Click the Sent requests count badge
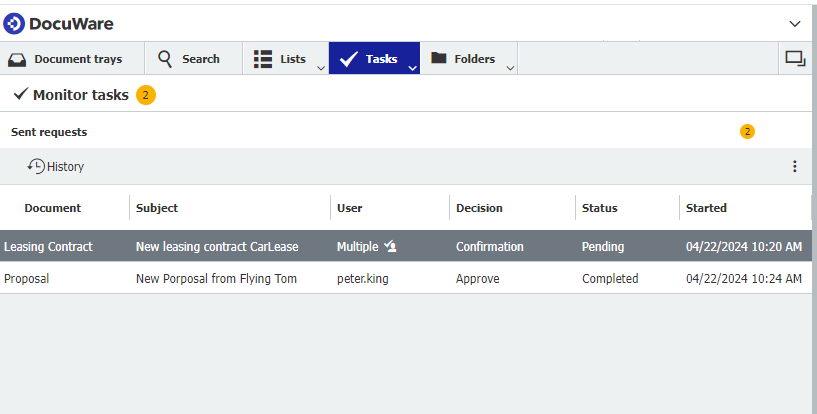Image resolution: width=817 pixels, height=414 pixels. [747, 132]
